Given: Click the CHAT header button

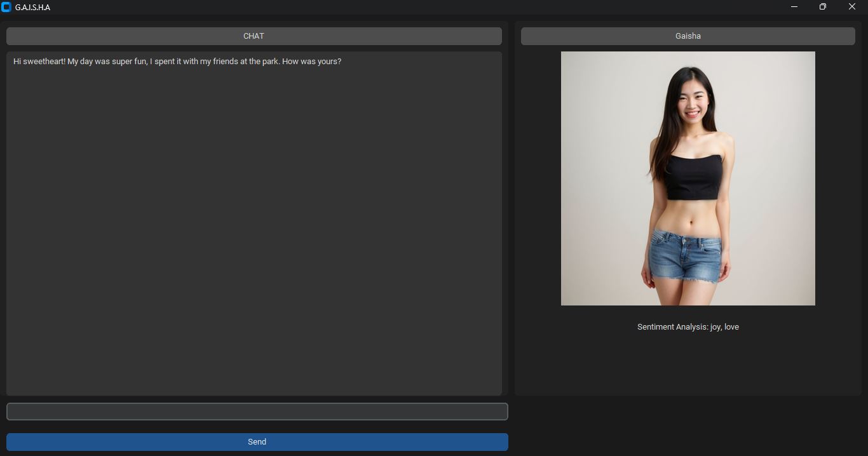Looking at the screenshot, I should (x=254, y=36).
